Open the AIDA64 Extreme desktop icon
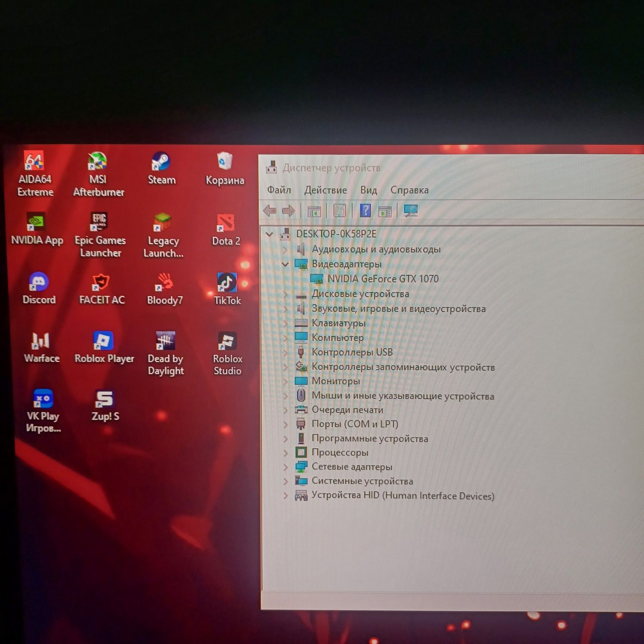 tap(35, 174)
